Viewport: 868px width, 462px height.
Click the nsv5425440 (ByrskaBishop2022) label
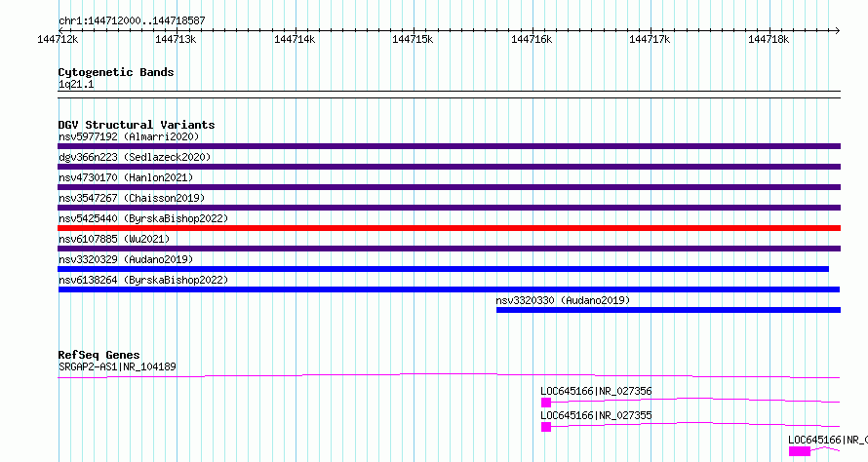pyautogui.click(x=143, y=218)
